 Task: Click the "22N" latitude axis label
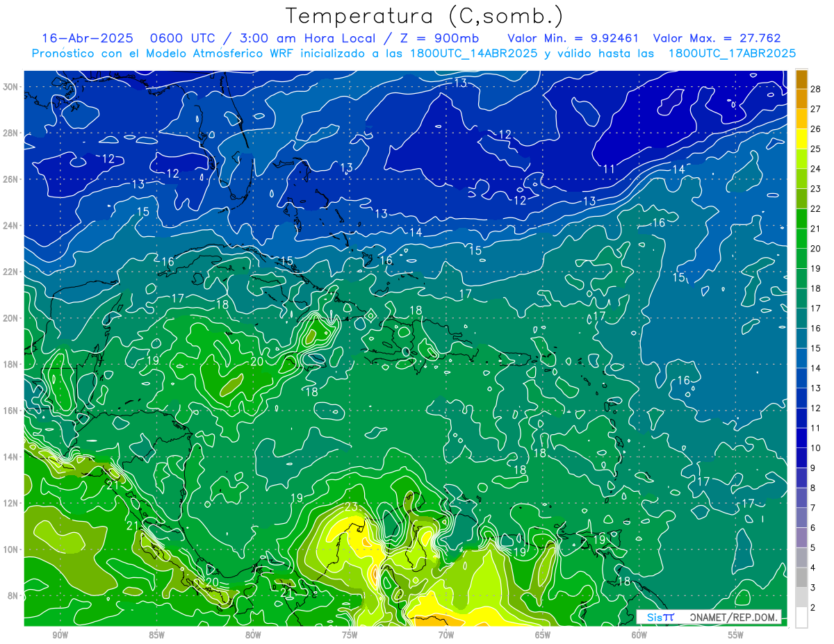[x=11, y=272]
